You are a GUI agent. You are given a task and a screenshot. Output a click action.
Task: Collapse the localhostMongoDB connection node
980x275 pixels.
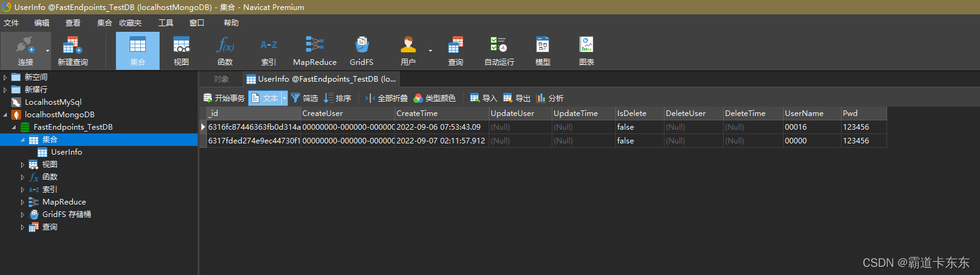click(5, 115)
